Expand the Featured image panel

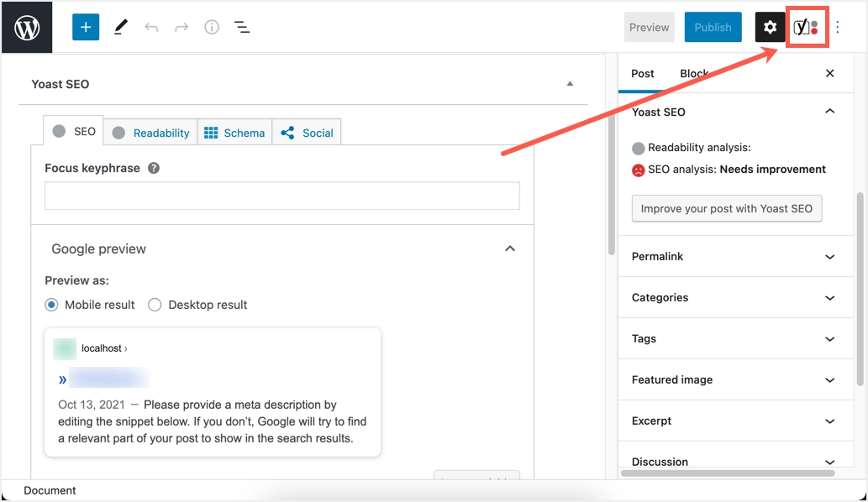click(736, 379)
